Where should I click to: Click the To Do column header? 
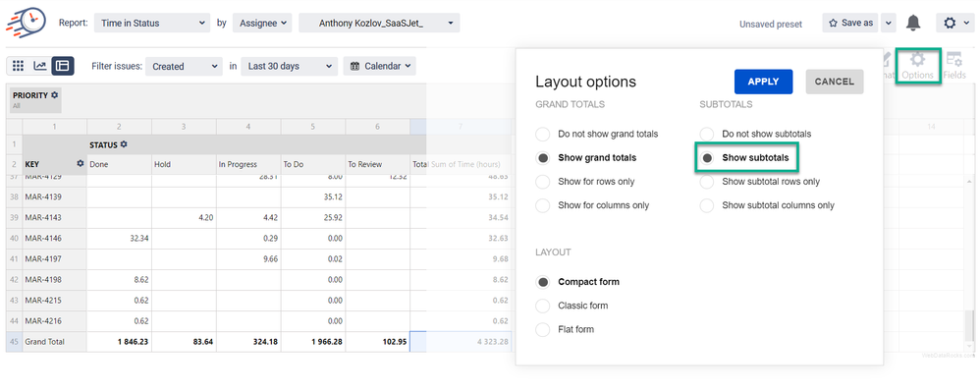[313, 164]
